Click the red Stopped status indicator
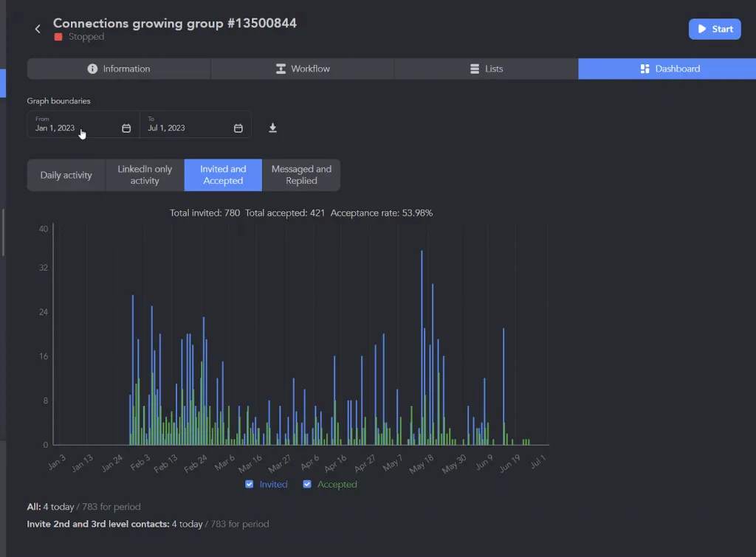The height and width of the screenshot is (557, 756). coord(58,37)
